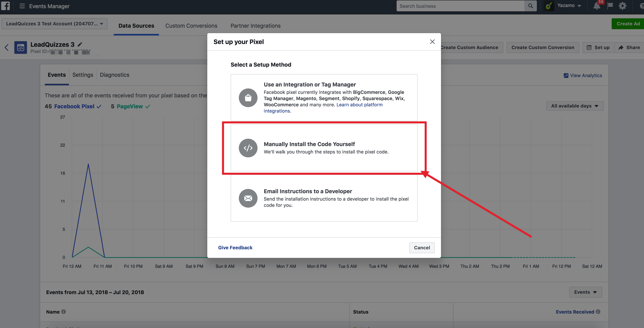Click the Sat 12 AM axis label
Viewport: 644px width, 328px height.
tap(592, 266)
